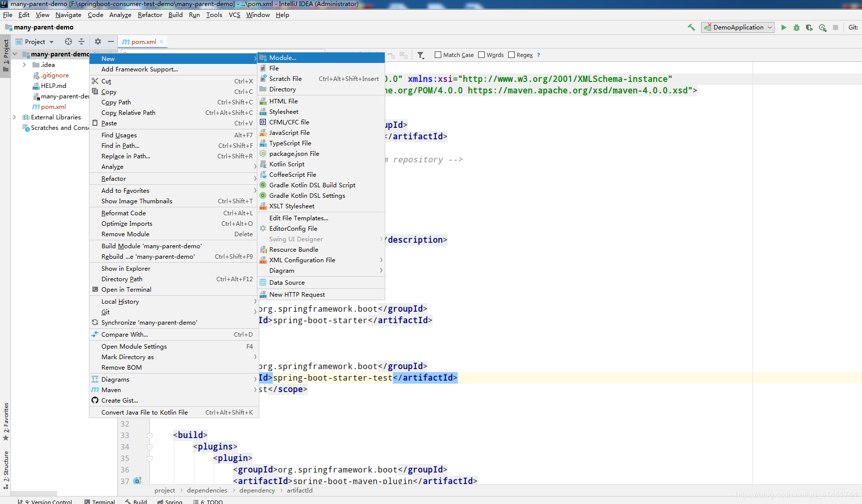Image resolution: width=862 pixels, height=504 pixels.
Task: Hide the Project panel with minus icon
Action: pyautogui.click(x=111, y=41)
